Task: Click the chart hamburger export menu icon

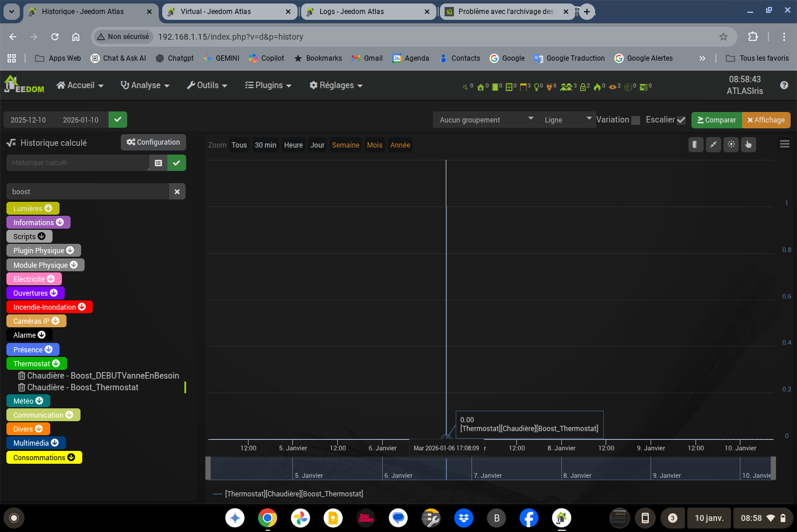Action: tap(784, 144)
